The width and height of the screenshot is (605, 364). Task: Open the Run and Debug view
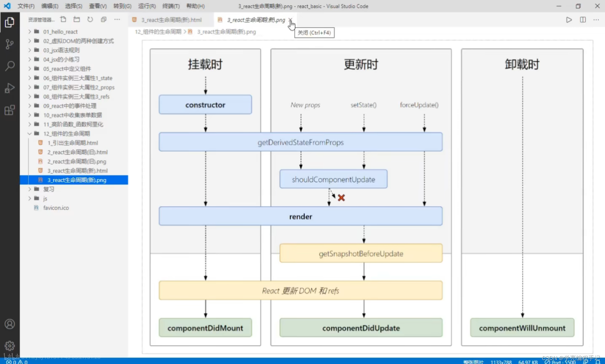pyautogui.click(x=9, y=88)
